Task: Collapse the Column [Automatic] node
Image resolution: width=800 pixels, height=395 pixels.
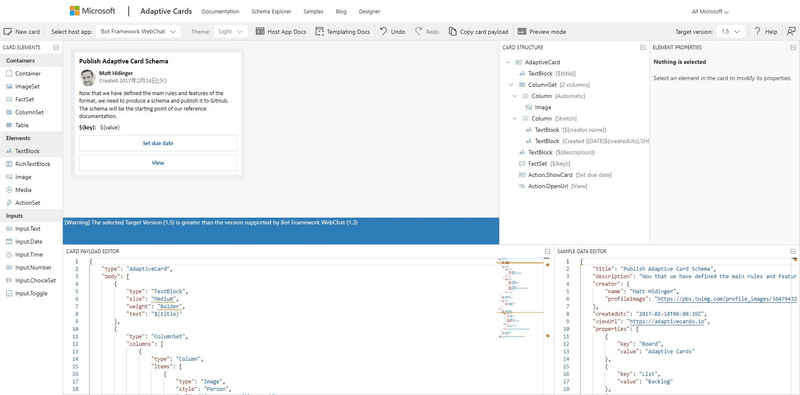Action: coord(515,96)
